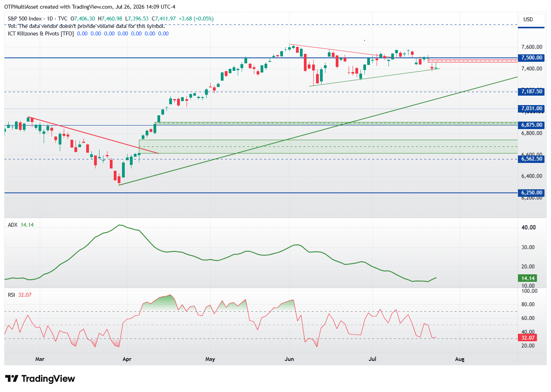Click the ADX indicator legend

point(21,225)
